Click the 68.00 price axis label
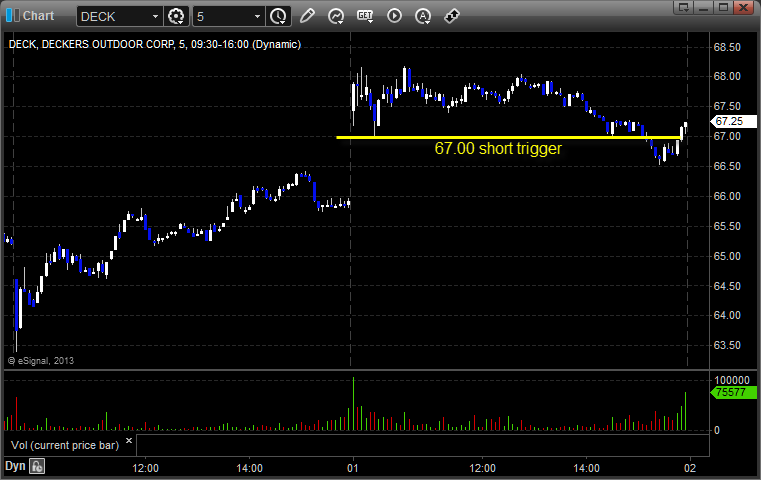Viewport: 761px width, 480px height. coord(727,77)
